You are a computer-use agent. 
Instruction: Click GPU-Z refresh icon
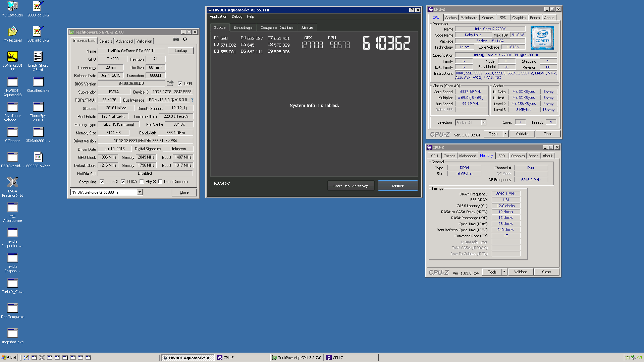(x=185, y=39)
